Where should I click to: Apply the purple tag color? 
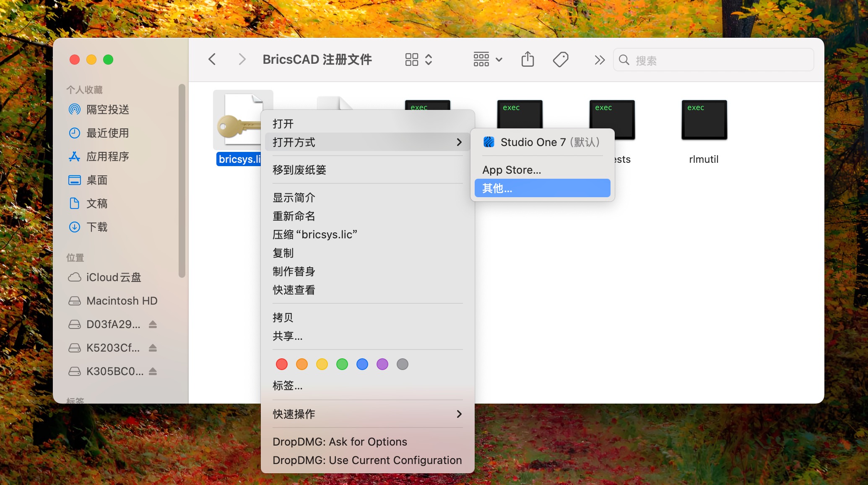pos(382,364)
